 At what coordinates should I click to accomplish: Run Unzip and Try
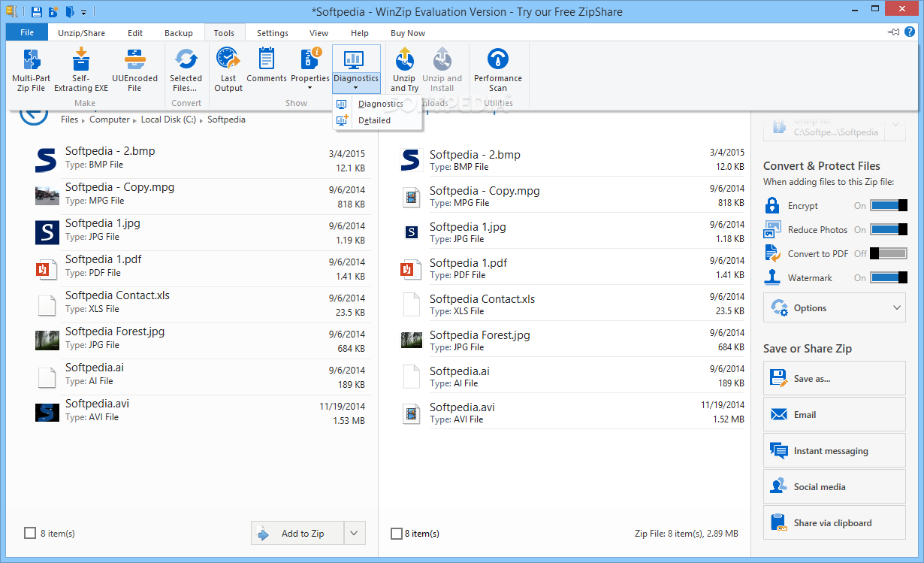[x=404, y=70]
